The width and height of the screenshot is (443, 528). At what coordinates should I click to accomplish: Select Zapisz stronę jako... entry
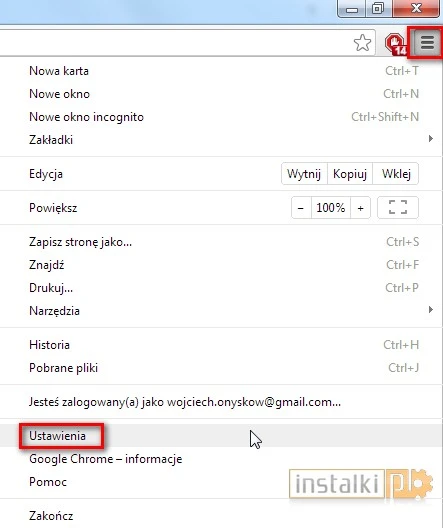[x=221, y=242]
